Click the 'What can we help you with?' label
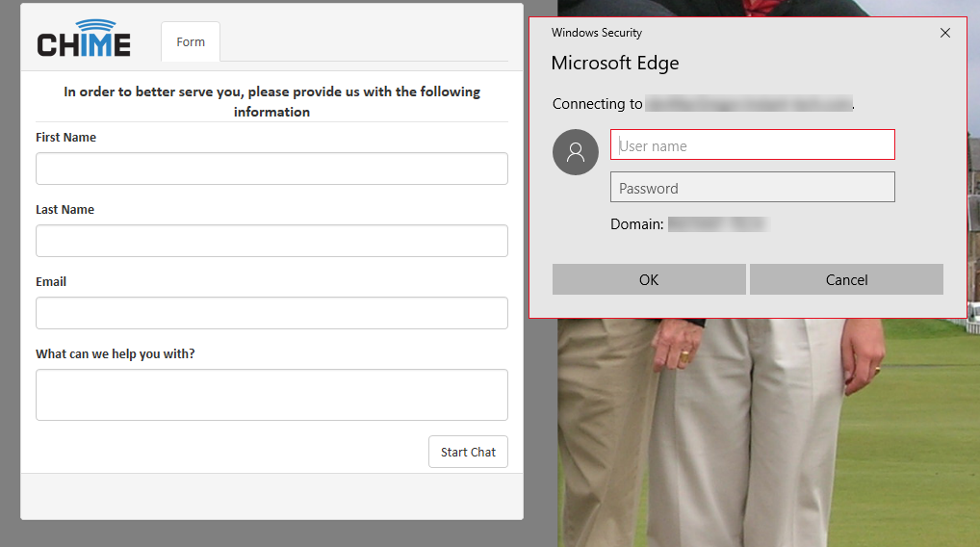Viewport: 980px width, 547px height. click(115, 353)
